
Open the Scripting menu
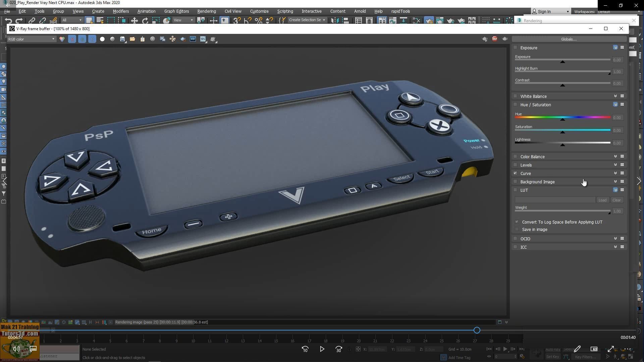(x=285, y=11)
